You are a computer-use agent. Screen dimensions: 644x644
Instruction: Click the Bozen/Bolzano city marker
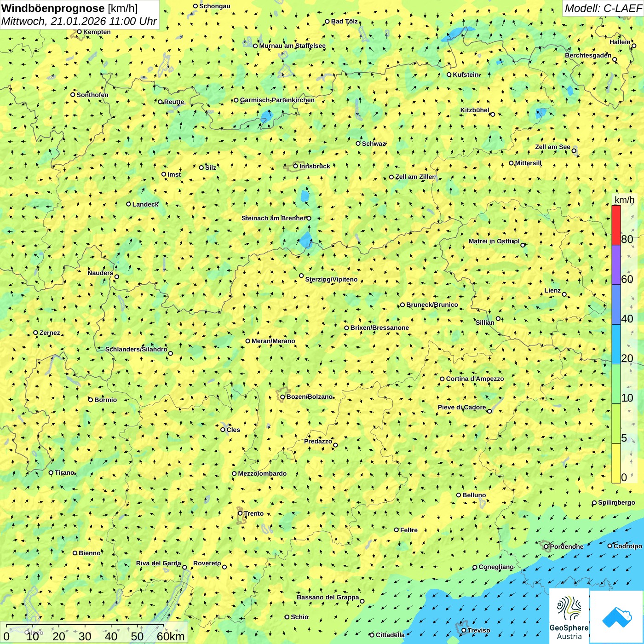[x=282, y=397]
